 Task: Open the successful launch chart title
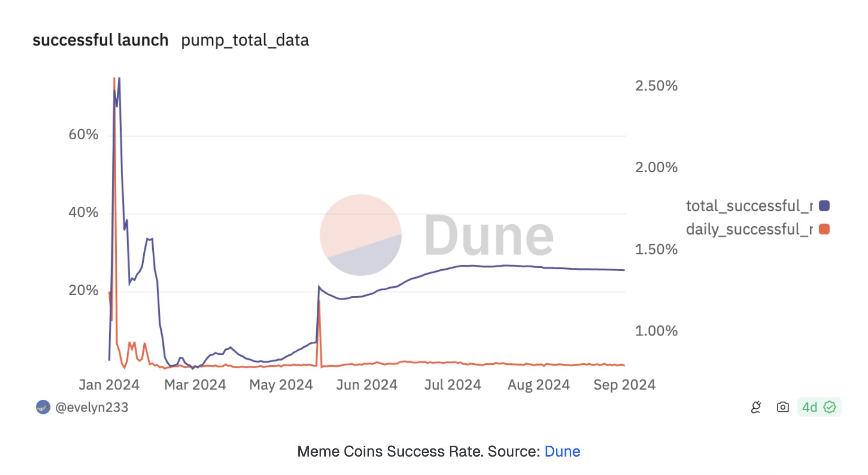[x=100, y=40]
